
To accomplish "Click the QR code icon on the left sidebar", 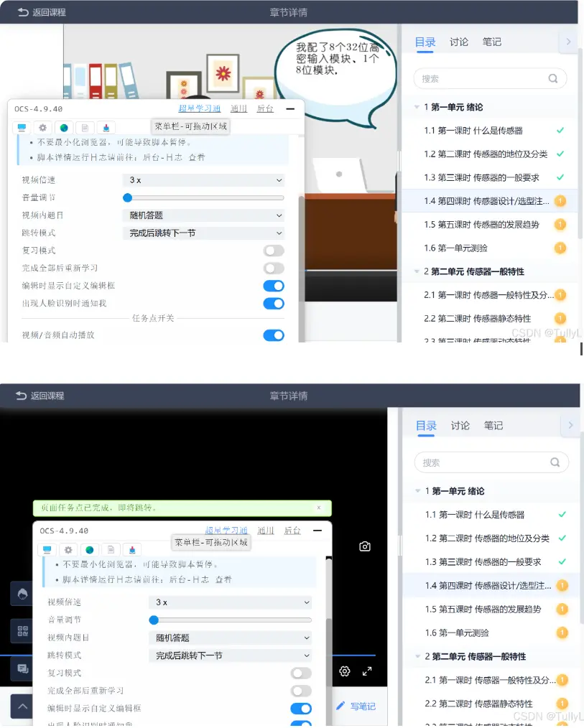I will 22,630.
